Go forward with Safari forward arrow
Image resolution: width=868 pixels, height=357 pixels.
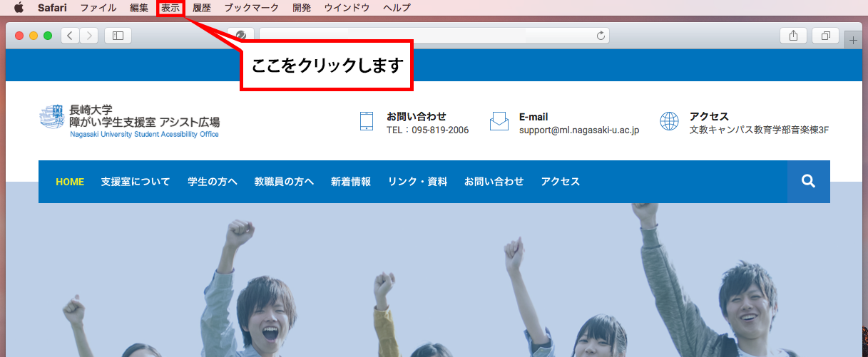tap(88, 35)
